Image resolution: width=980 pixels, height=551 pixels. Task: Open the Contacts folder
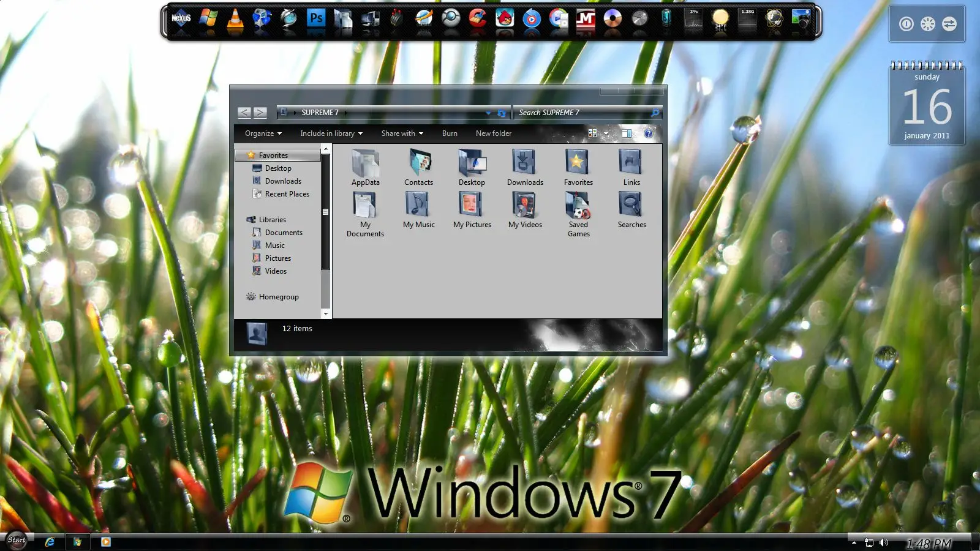pyautogui.click(x=419, y=168)
